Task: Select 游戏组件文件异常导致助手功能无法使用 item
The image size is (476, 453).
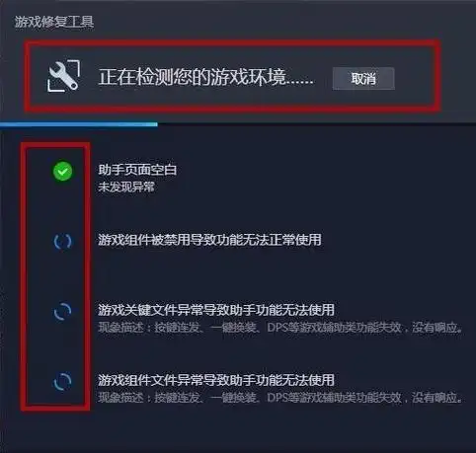Action: 216,380
